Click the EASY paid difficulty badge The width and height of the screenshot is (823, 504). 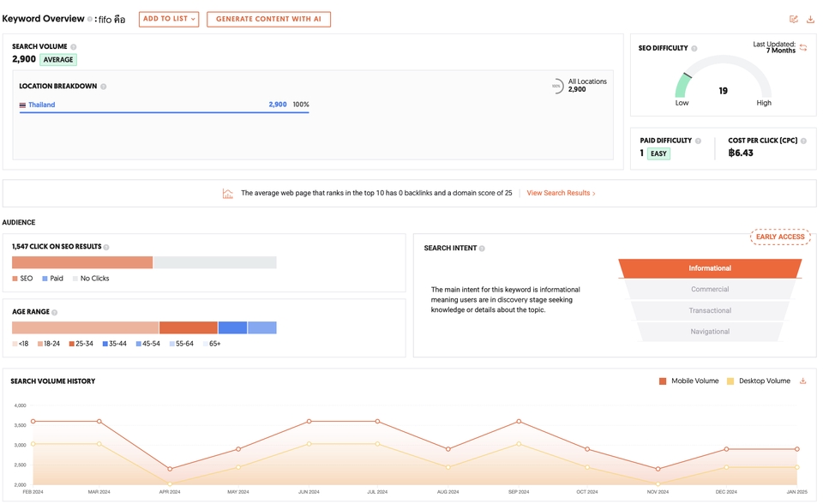pyautogui.click(x=658, y=153)
